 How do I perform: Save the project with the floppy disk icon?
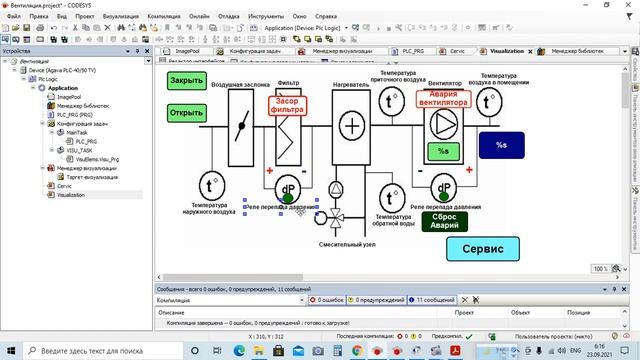27,28
